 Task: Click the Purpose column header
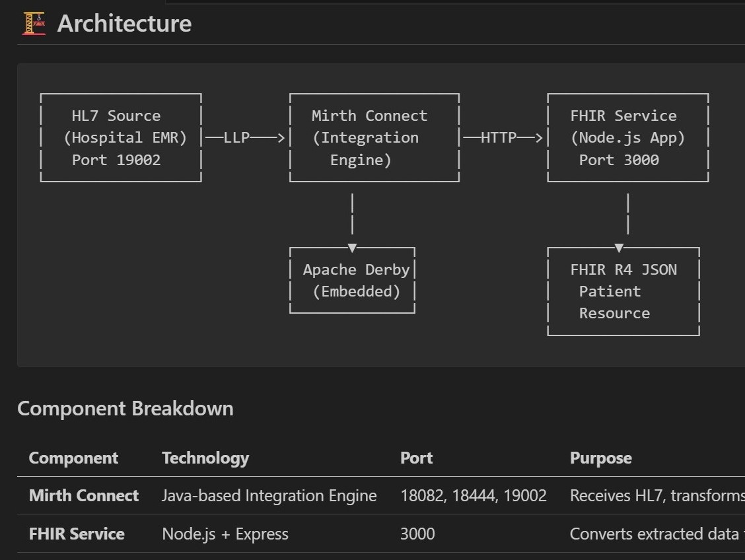point(600,458)
